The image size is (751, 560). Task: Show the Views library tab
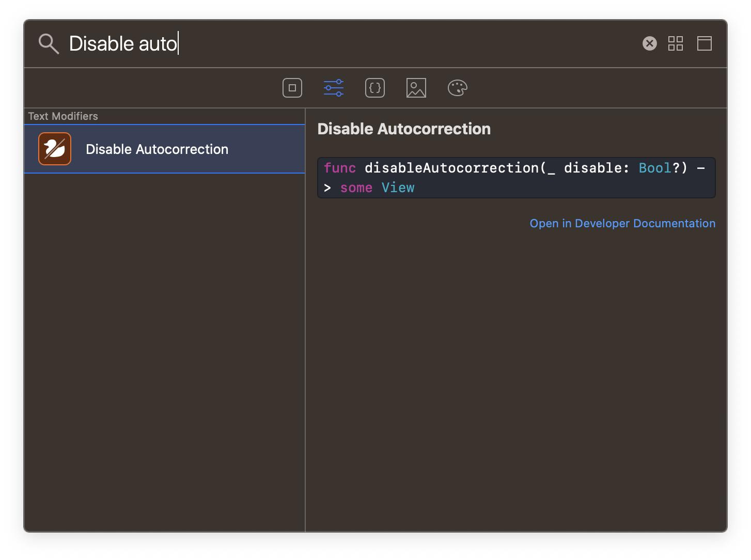[292, 88]
